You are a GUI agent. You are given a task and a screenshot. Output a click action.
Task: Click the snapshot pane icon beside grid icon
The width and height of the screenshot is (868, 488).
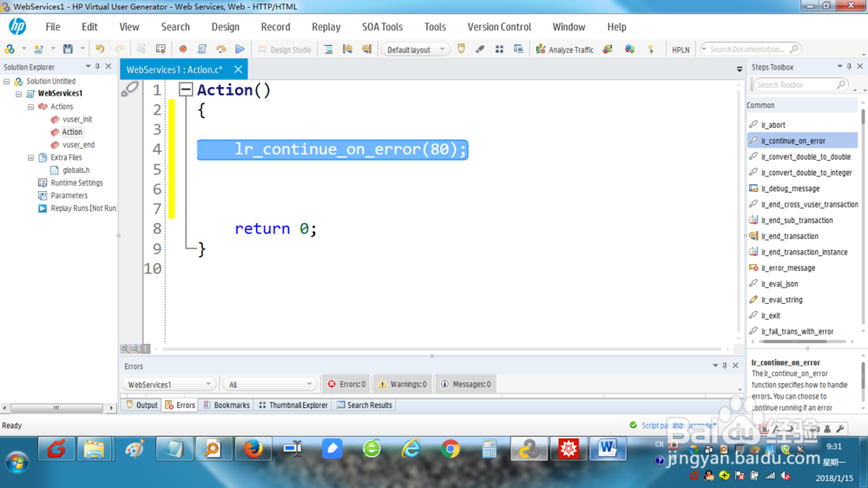tap(518, 49)
